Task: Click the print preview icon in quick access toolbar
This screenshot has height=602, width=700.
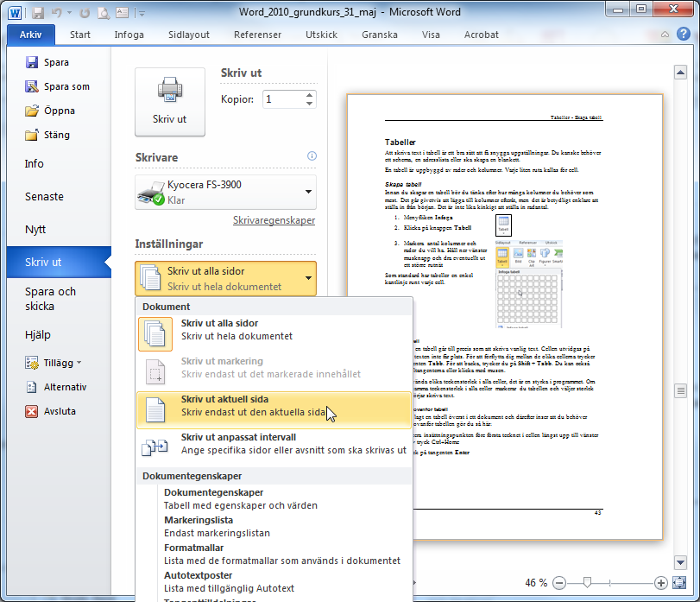Action: (x=104, y=12)
